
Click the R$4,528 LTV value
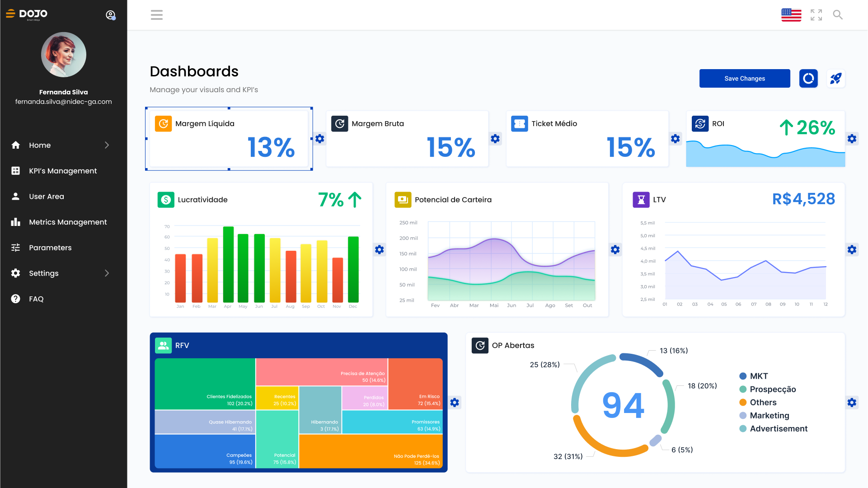pos(803,199)
